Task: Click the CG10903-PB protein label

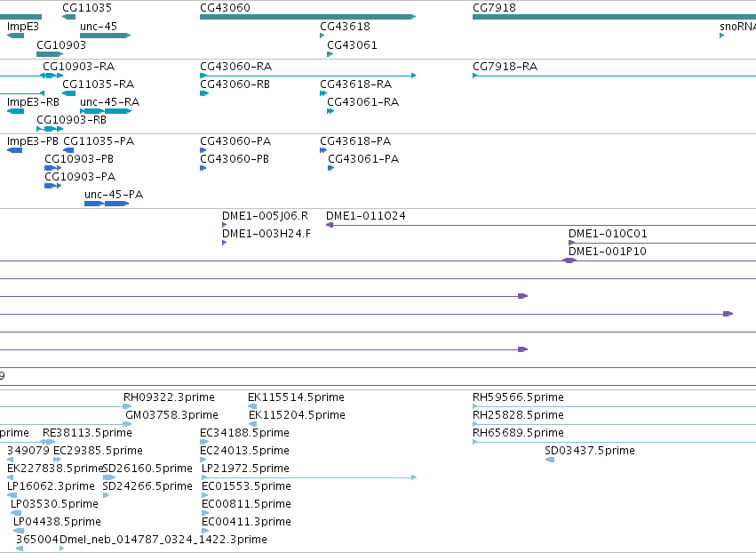Action: click(x=79, y=159)
